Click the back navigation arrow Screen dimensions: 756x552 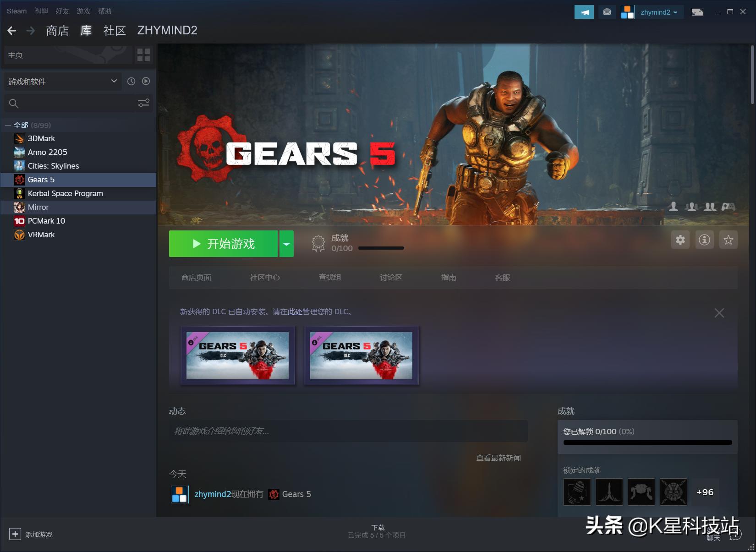pyautogui.click(x=12, y=31)
